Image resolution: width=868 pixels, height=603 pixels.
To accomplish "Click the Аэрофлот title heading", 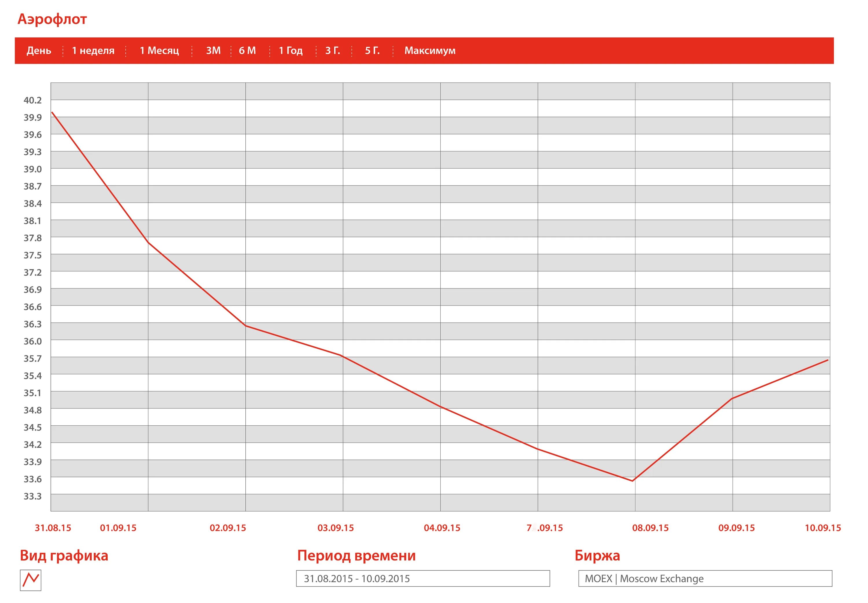I will [x=52, y=19].
